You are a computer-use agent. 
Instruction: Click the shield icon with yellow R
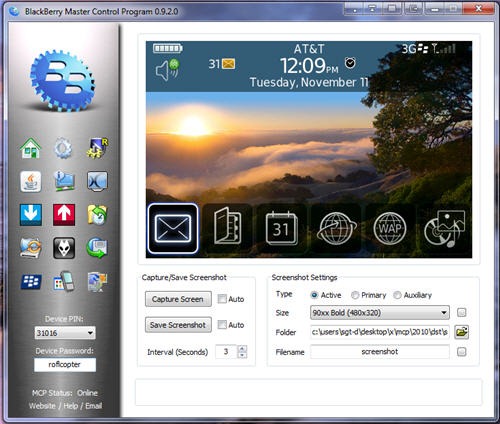97,148
